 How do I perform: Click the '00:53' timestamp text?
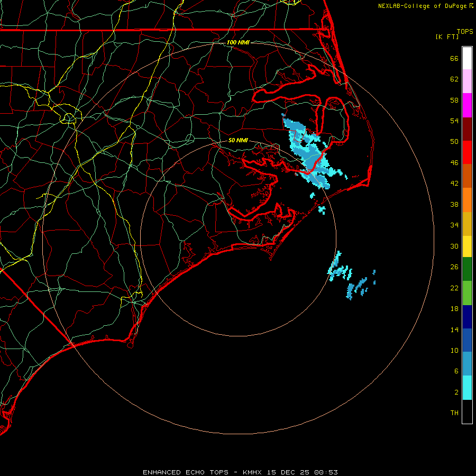(326, 472)
